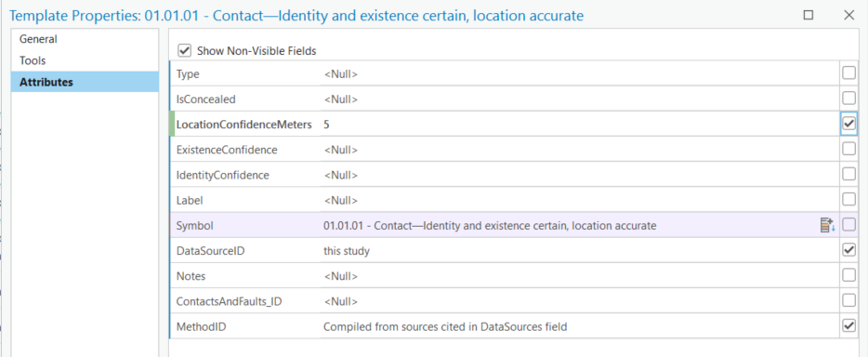The image size is (868, 357).
Task: Edit DataSourceID value 'this study'
Action: [579, 251]
